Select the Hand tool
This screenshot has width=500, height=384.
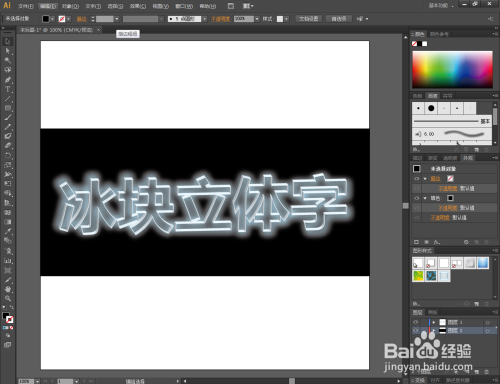point(8,289)
